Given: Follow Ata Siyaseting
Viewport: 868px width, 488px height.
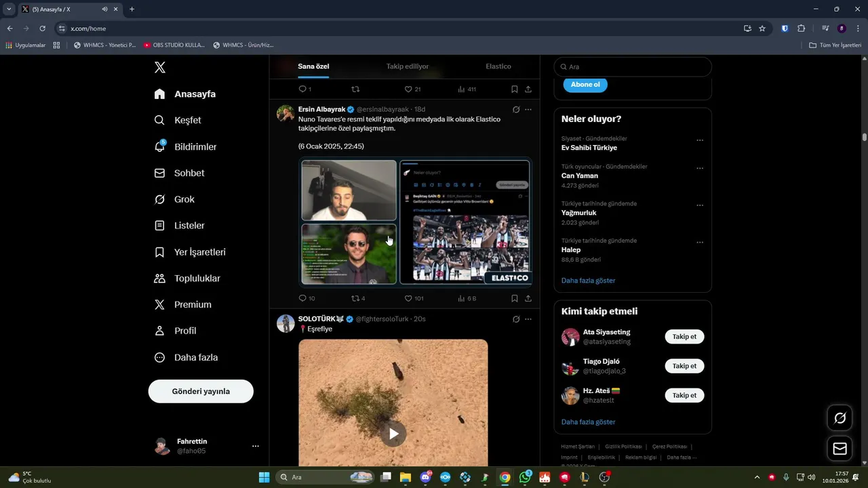Looking at the screenshot, I should pos(684,337).
